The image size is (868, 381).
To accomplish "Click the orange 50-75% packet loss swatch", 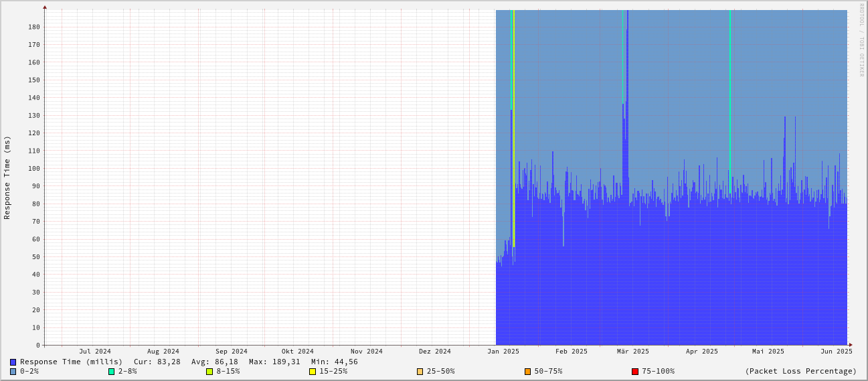I will pos(527,372).
